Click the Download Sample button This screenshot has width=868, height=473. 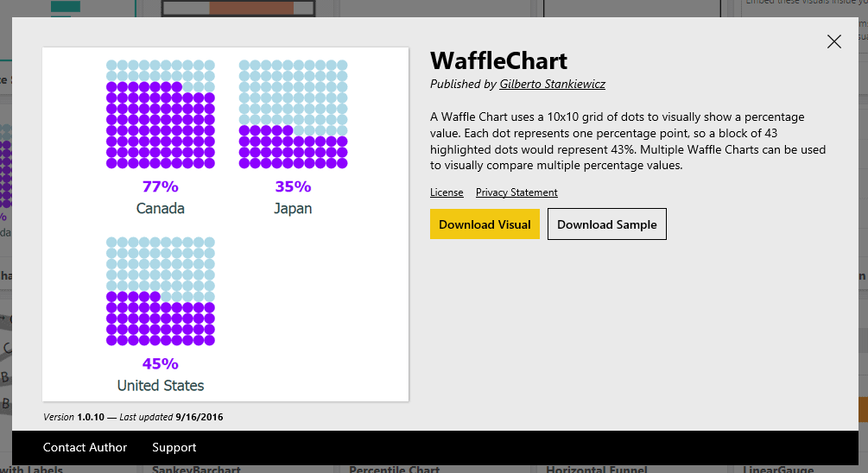(x=606, y=224)
